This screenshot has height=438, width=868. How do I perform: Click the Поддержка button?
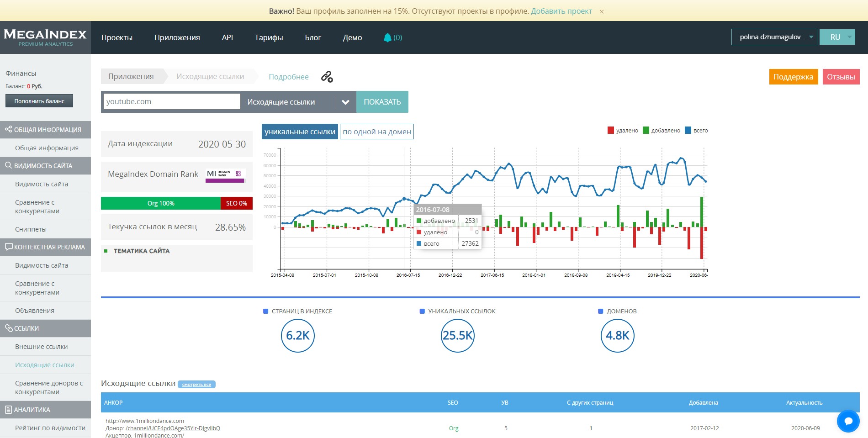tap(794, 77)
